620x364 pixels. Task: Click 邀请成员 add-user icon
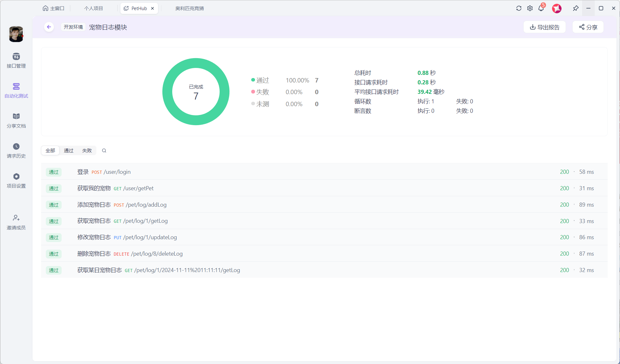click(x=16, y=222)
